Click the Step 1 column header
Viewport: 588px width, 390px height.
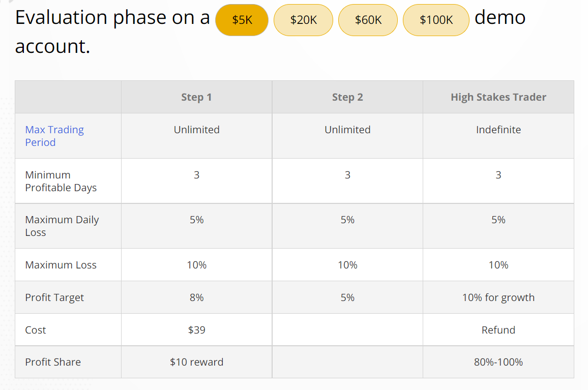[196, 97]
